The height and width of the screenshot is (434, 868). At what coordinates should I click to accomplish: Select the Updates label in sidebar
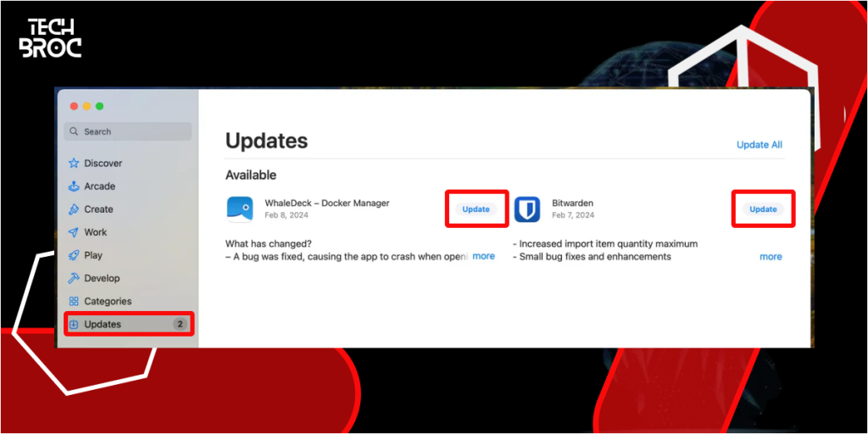click(103, 325)
